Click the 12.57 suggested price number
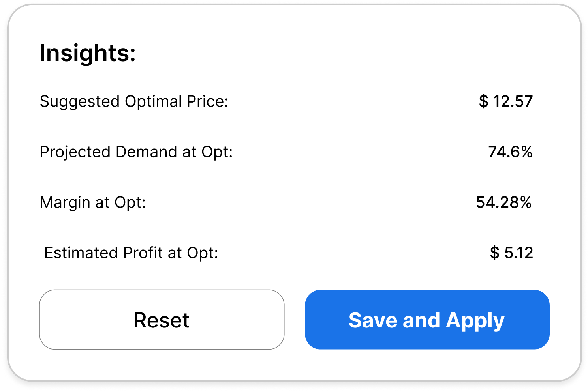The height and width of the screenshot is (391, 588). click(x=513, y=101)
